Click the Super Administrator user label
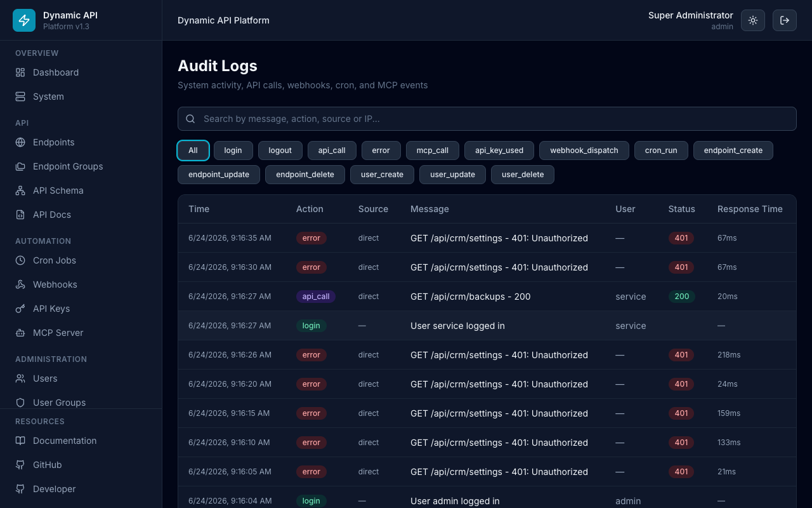 (x=691, y=15)
